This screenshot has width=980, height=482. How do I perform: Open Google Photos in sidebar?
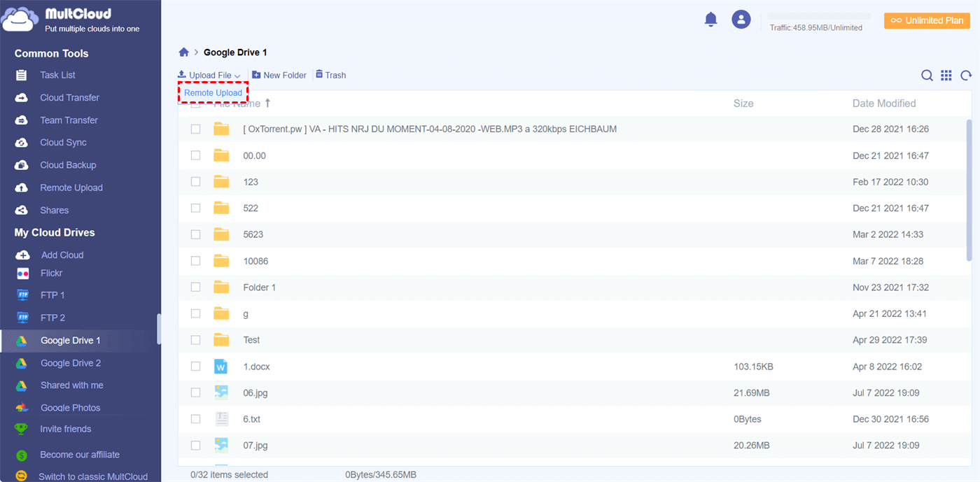pos(70,408)
